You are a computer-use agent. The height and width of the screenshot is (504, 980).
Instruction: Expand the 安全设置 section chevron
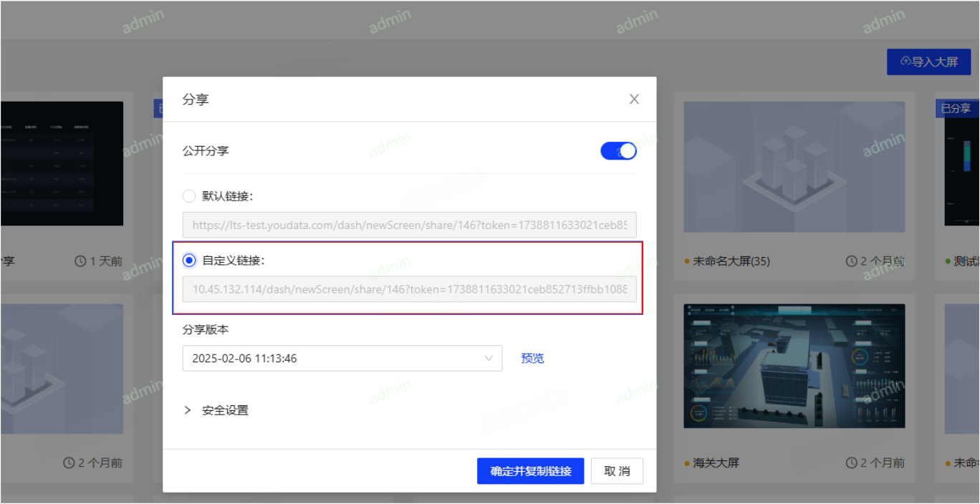click(188, 410)
